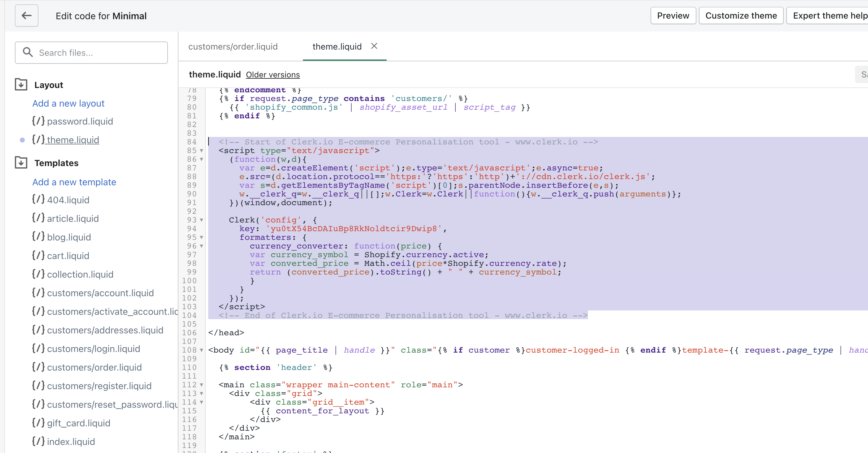868x453 pixels.
Task: Collapse the Templates folder icon
Action: (x=21, y=163)
